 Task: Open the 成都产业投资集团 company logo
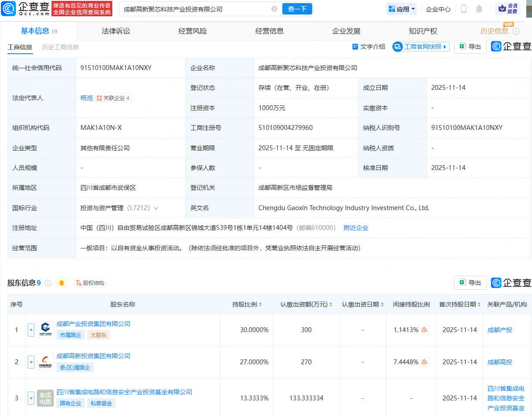point(45,329)
